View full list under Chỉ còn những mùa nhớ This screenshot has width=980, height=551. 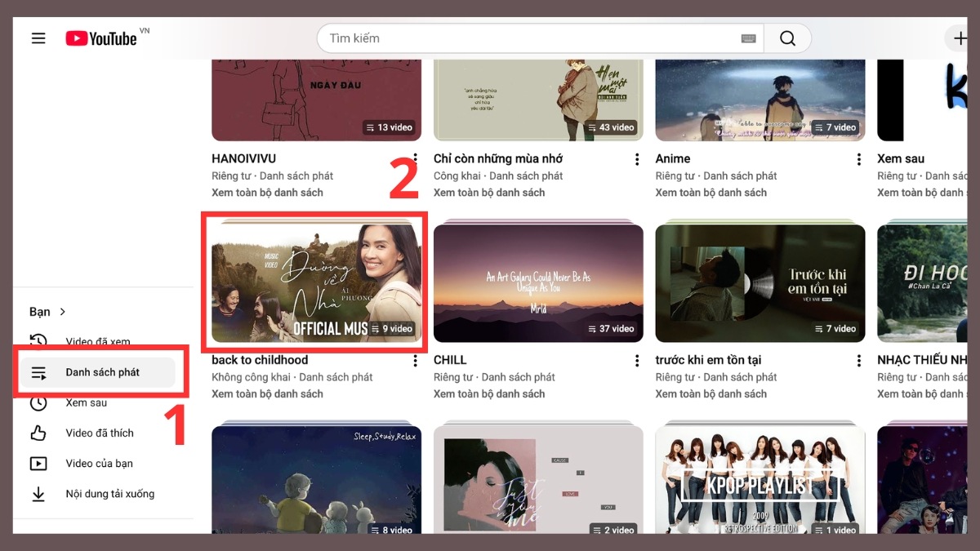click(x=489, y=193)
